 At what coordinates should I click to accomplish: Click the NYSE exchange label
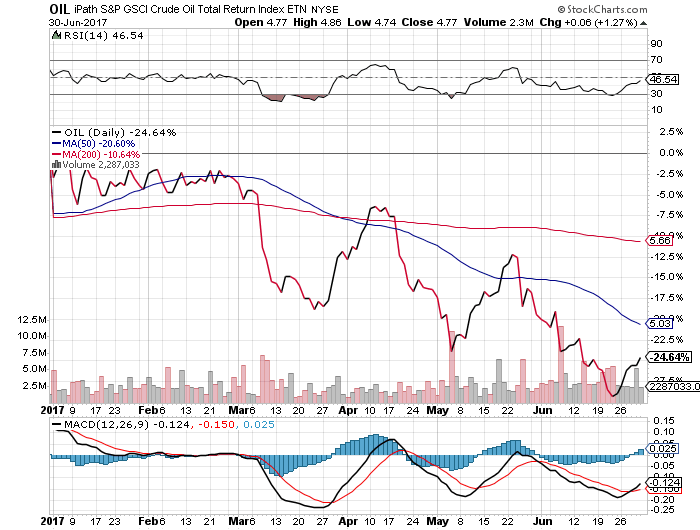(x=325, y=10)
